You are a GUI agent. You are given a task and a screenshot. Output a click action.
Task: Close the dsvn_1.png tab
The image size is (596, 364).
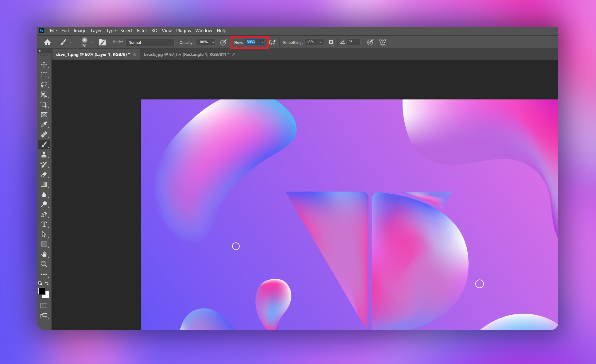point(134,54)
